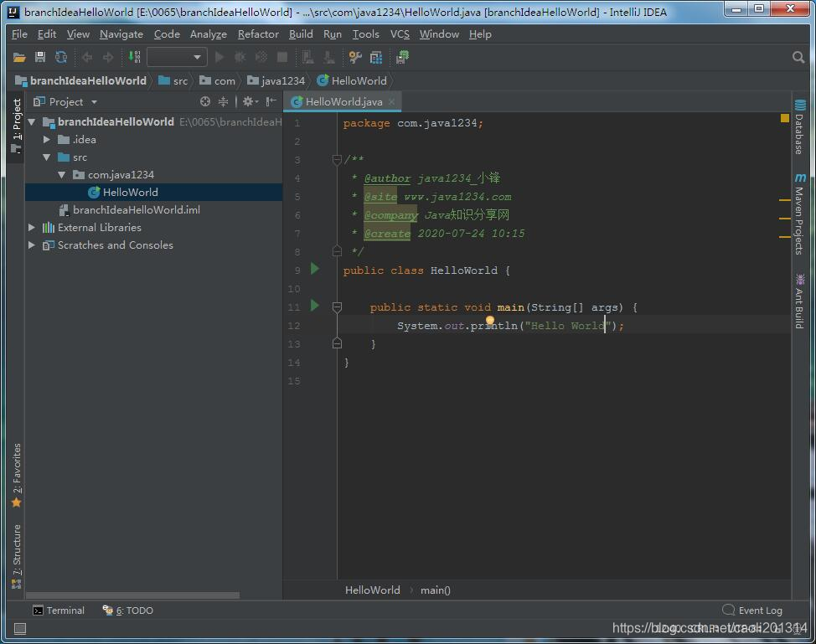This screenshot has width=816, height=644.
Task: Click inside "Hello World" string literal
Action: (568, 326)
